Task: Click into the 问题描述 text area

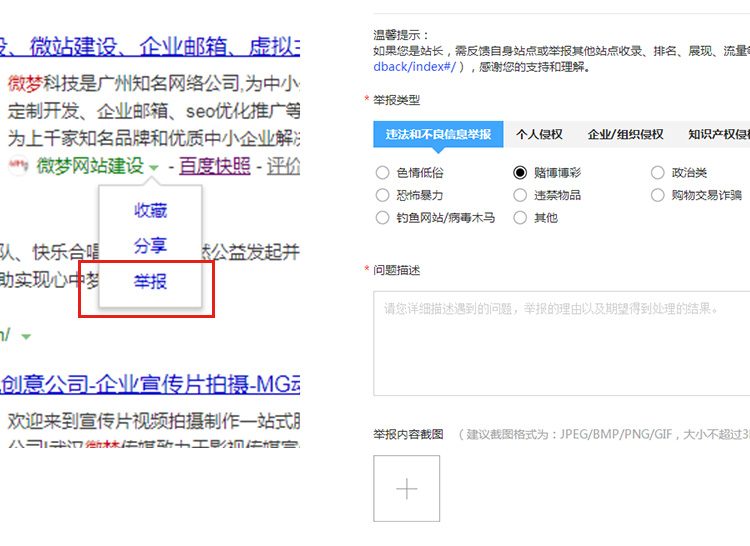Action: coord(560,343)
